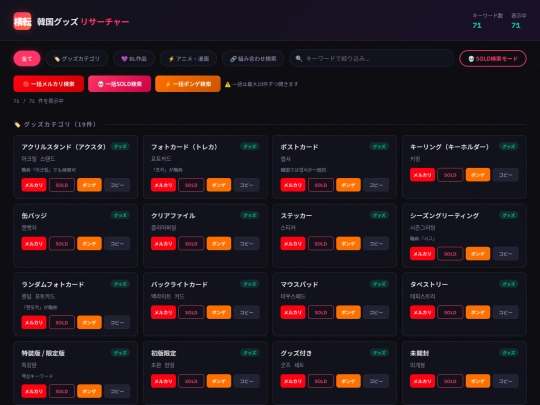540x405 pixels.
Task: Select the 全て filter tab
Action: [27, 59]
